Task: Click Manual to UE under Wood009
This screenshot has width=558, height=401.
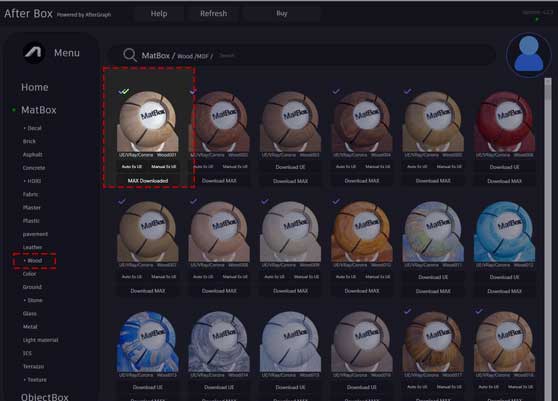Action: pos(306,276)
